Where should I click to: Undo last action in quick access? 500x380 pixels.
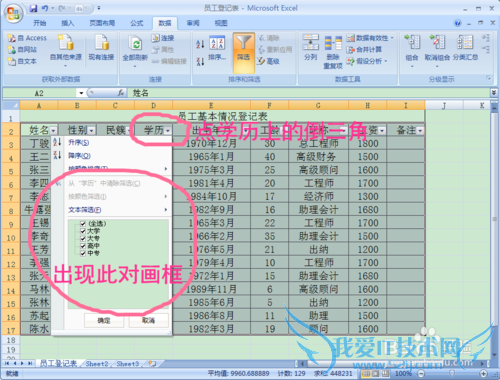(x=45, y=8)
